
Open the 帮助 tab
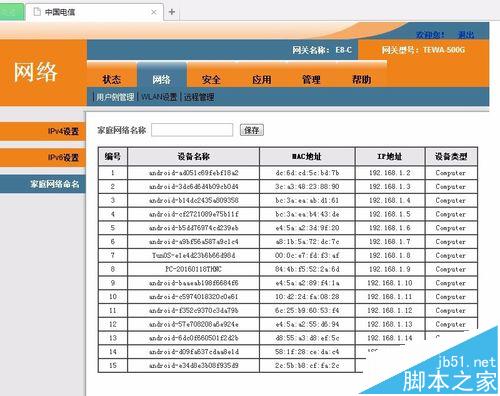click(362, 79)
